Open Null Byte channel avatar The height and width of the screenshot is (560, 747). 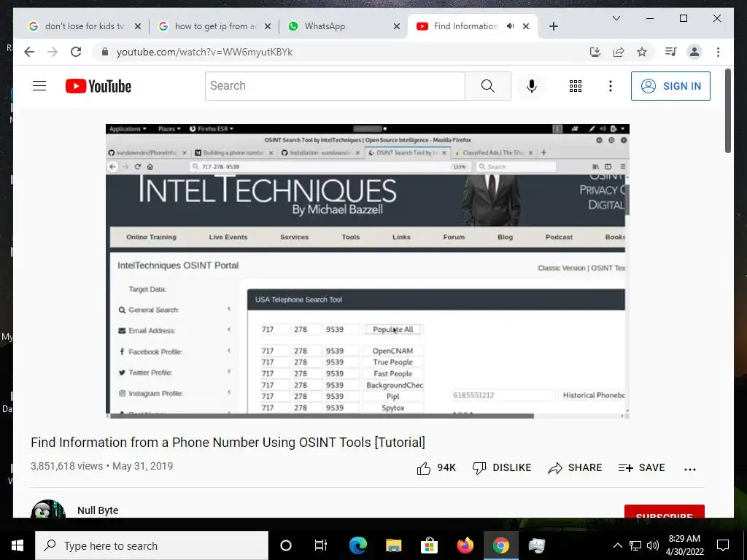pos(47,508)
